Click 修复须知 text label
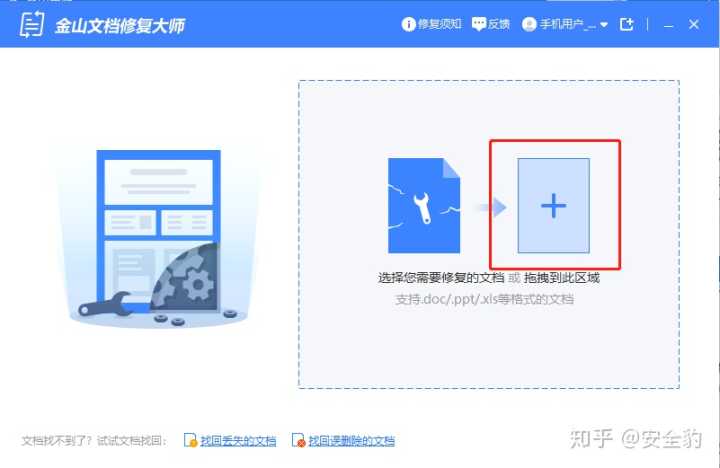The height and width of the screenshot is (468, 720). click(x=439, y=24)
